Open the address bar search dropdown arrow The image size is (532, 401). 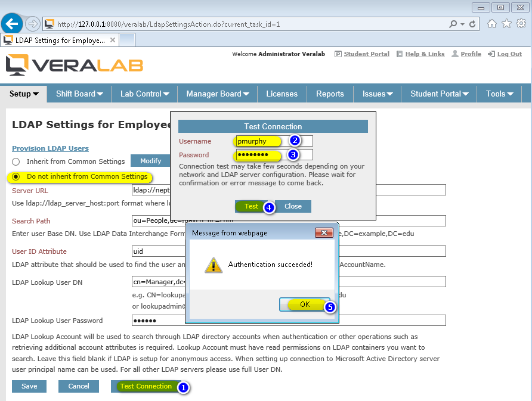tap(462, 24)
